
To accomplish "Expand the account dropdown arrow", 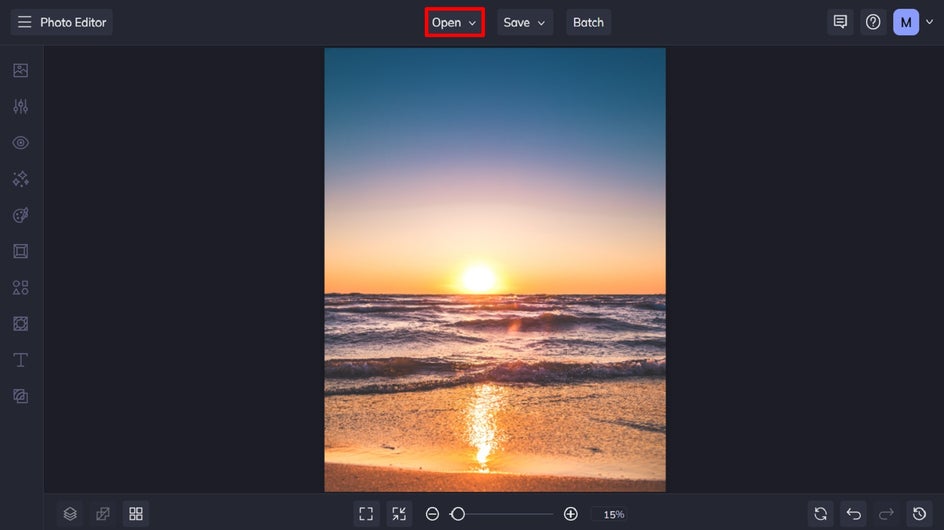I will (930, 22).
